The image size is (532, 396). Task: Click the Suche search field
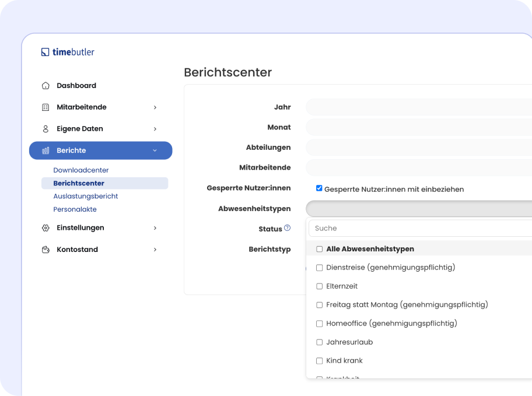420,228
